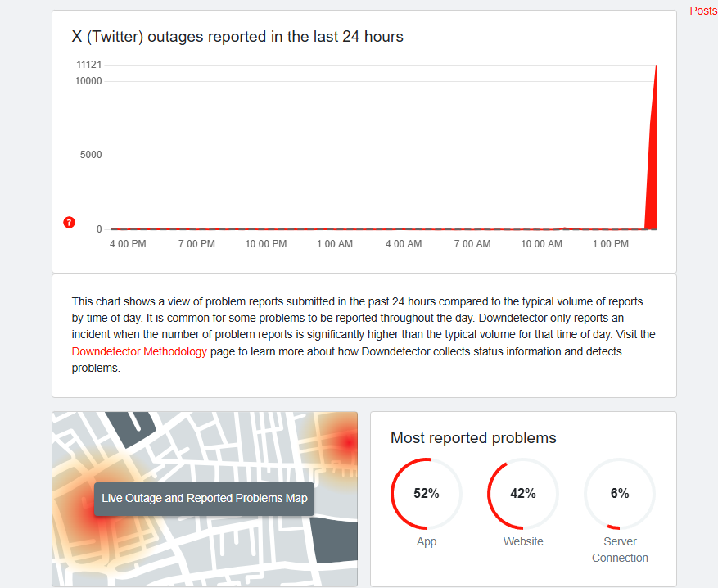Viewport: 718px width, 588px height.
Task: Click the 11121 peak value label
Action: 89,65
